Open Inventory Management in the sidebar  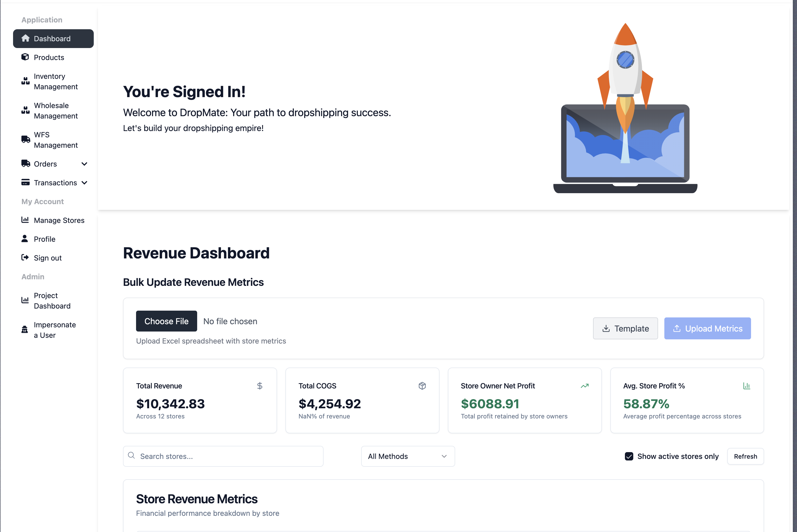53,81
